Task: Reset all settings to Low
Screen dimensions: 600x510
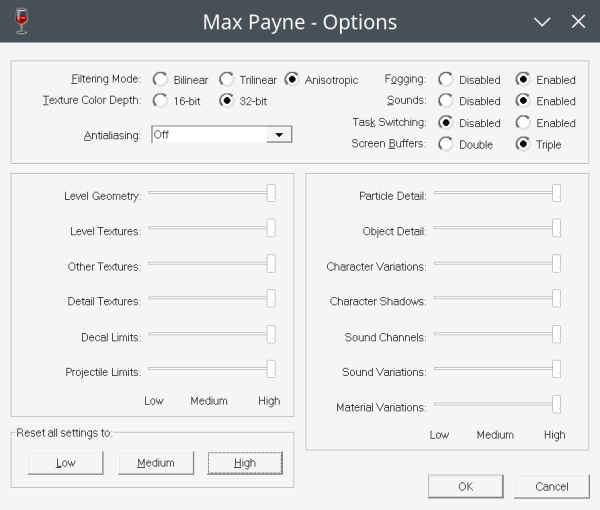Action: 65,463
